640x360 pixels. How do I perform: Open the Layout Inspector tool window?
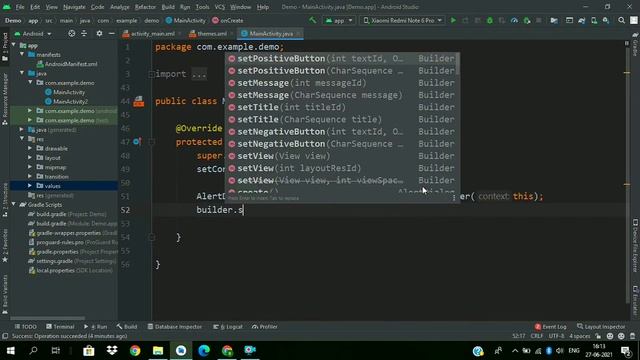(x=601, y=327)
